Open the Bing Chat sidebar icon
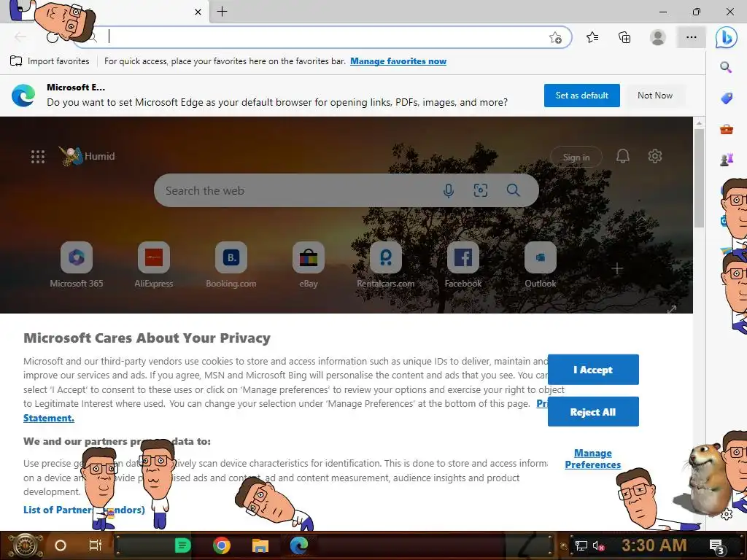 coord(726,37)
